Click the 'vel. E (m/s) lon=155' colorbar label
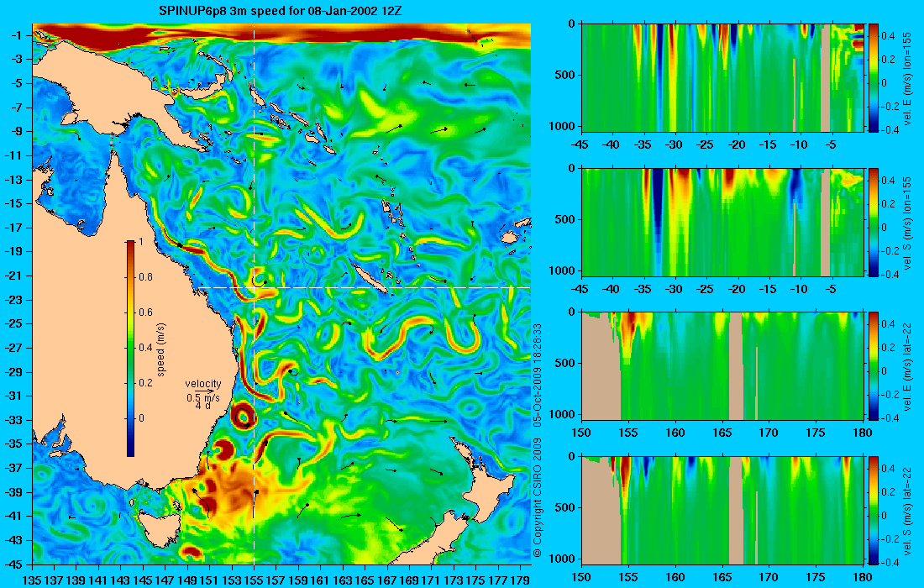 (907, 78)
